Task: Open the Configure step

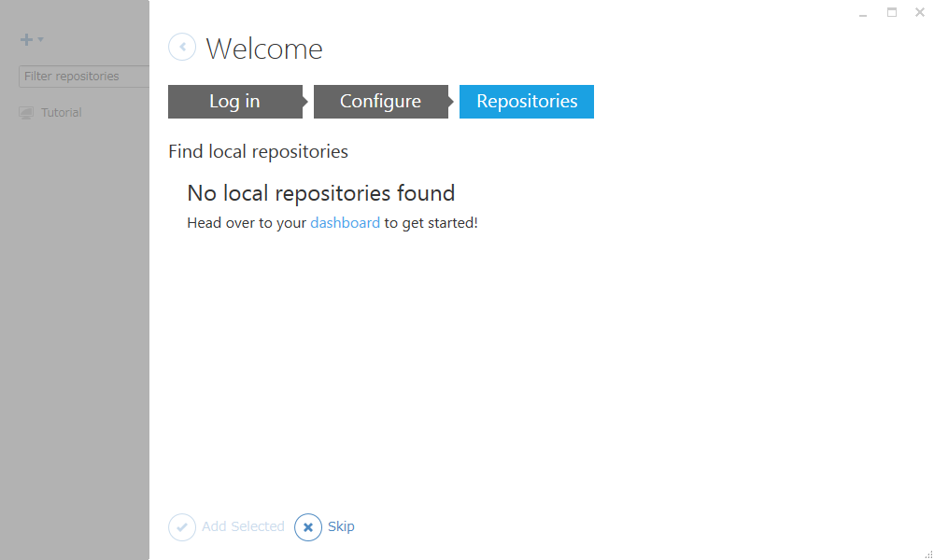Action: click(x=381, y=102)
